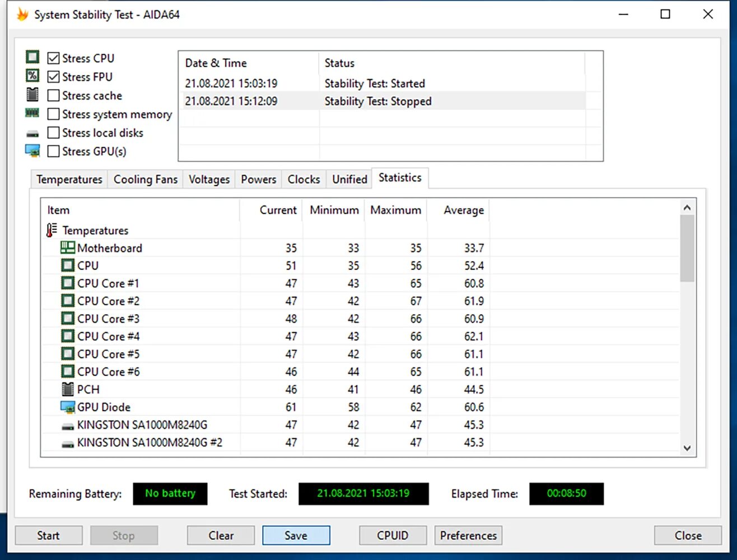Click the Close button at bottom right

pyautogui.click(x=688, y=535)
